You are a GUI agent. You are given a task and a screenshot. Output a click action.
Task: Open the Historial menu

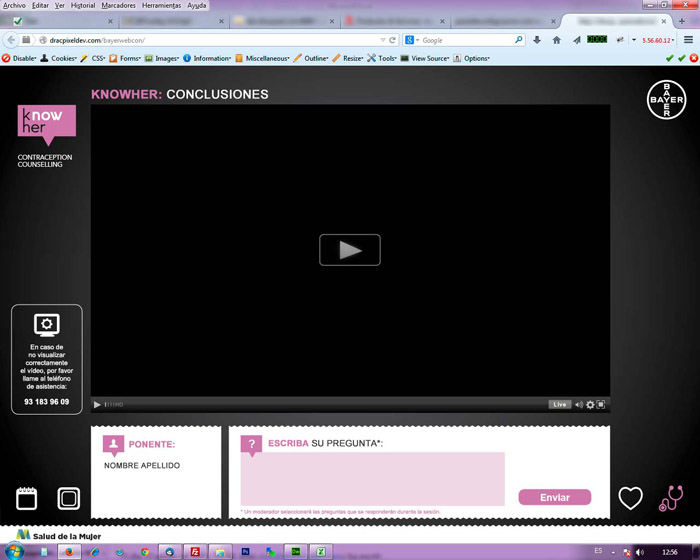click(x=83, y=5)
